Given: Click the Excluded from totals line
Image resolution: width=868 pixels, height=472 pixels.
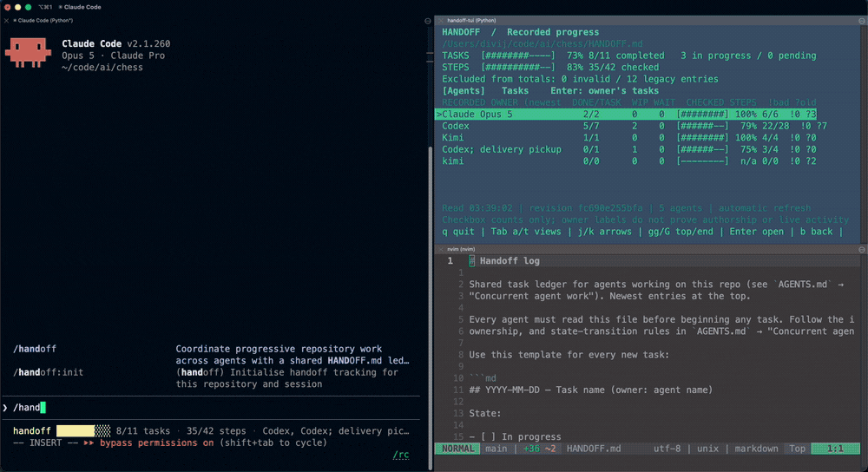Looking at the screenshot, I should (x=580, y=79).
